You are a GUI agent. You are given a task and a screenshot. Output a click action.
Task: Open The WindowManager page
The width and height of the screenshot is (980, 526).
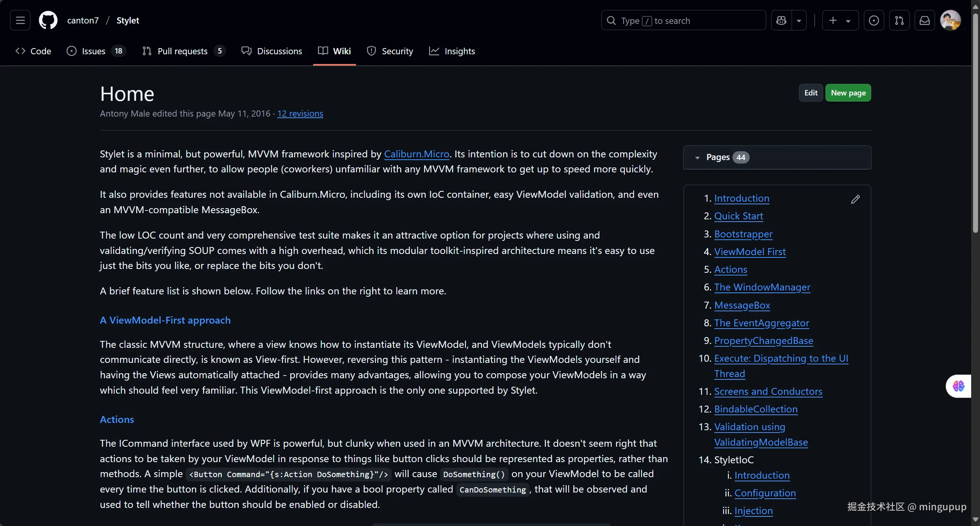pyautogui.click(x=762, y=287)
